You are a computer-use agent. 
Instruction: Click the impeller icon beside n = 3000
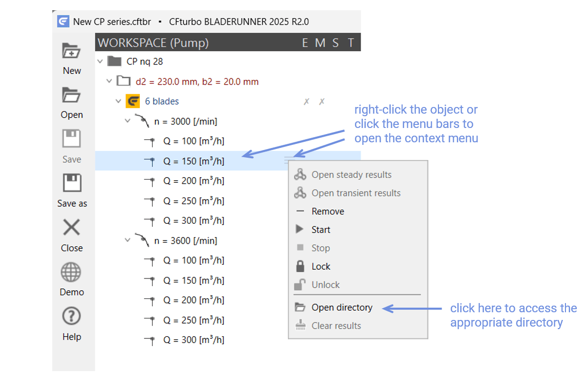pyautogui.click(x=142, y=121)
